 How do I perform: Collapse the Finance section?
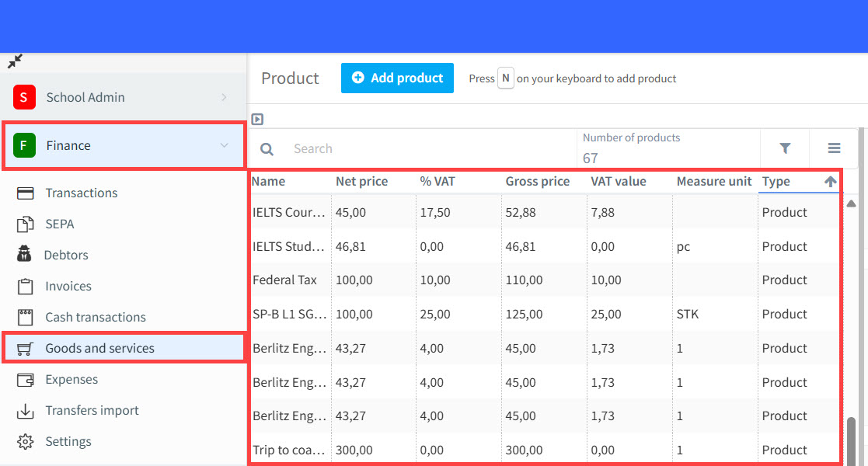click(224, 145)
